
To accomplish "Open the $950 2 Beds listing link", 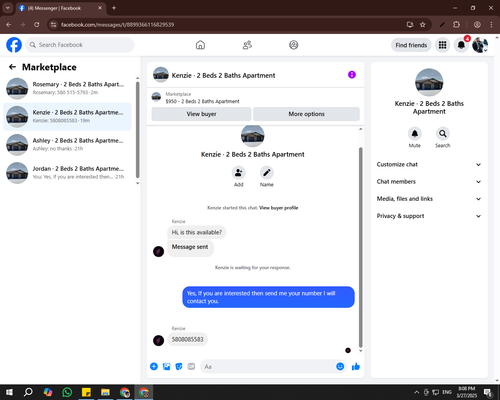I will (x=202, y=101).
